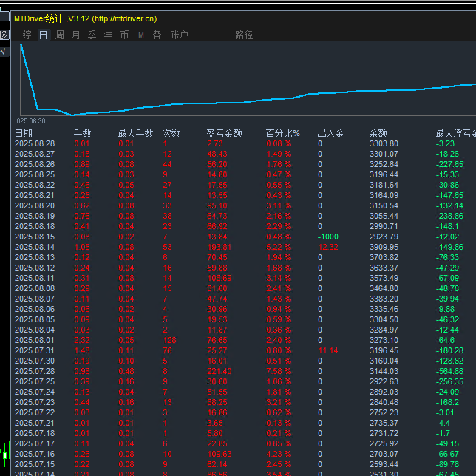Click floating loss -238.86
Image resolution: width=476 pixels, height=476 pixels.
pyautogui.click(x=449, y=216)
